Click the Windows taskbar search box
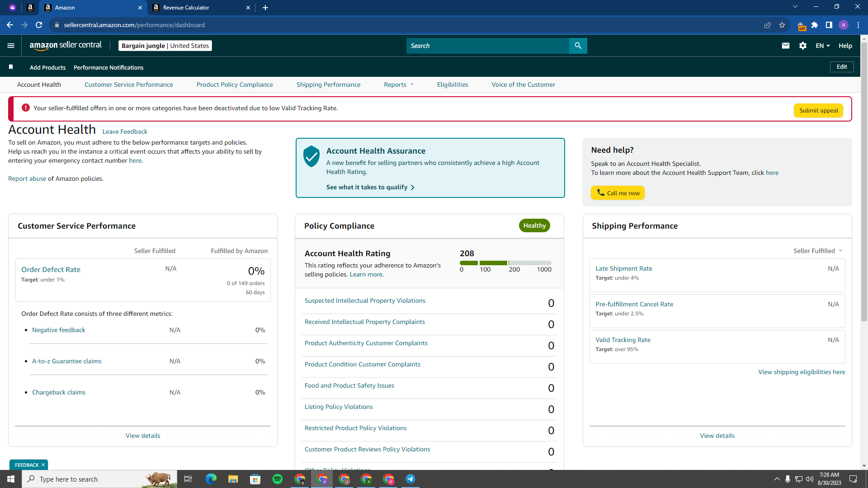Image resolution: width=868 pixels, height=488 pixels. (99, 479)
